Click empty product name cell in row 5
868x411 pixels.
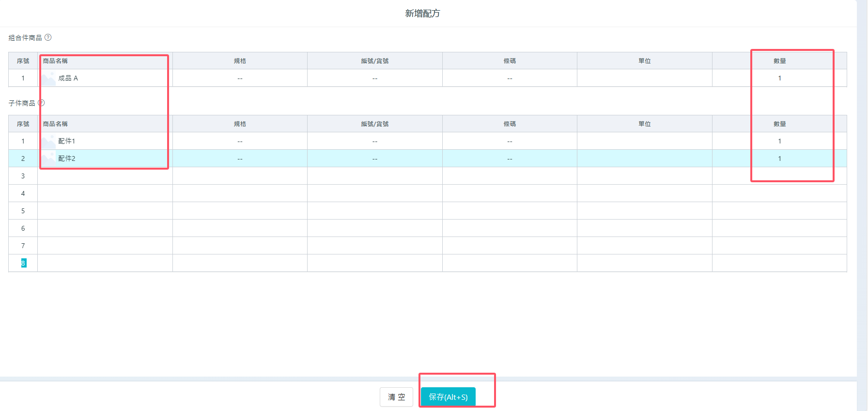[x=105, y=211]
